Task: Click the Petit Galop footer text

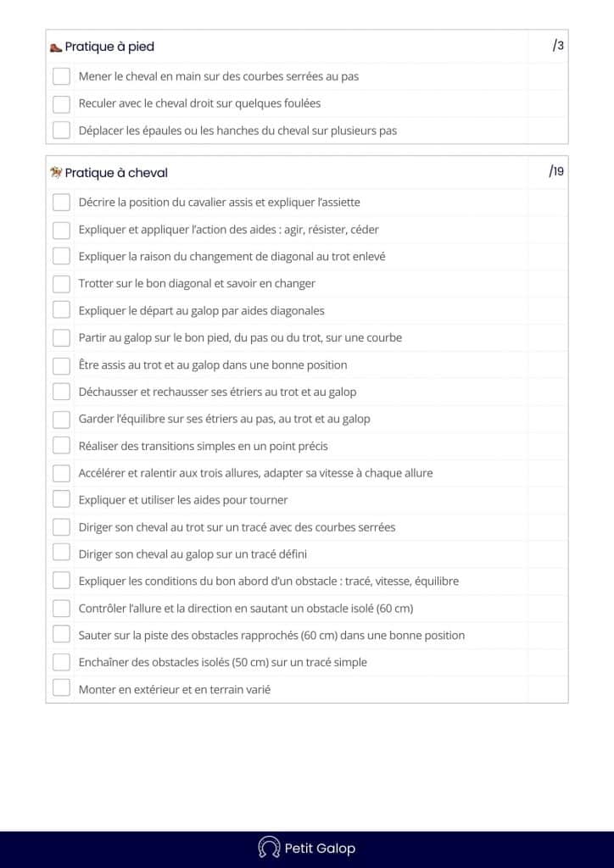Action: click(320, 848)
